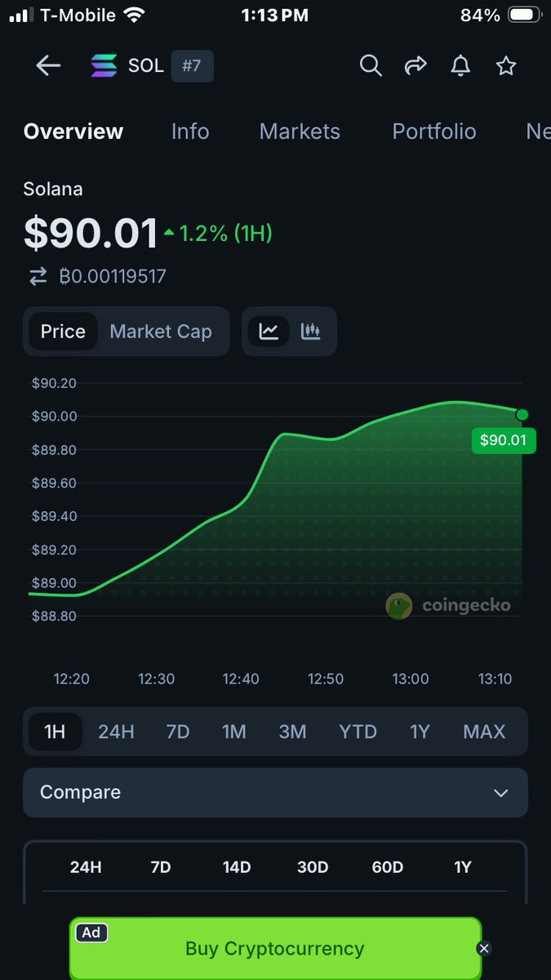The image size is (551, 980).
Task: Select the 7D price change column
Action: pos(161,866)
